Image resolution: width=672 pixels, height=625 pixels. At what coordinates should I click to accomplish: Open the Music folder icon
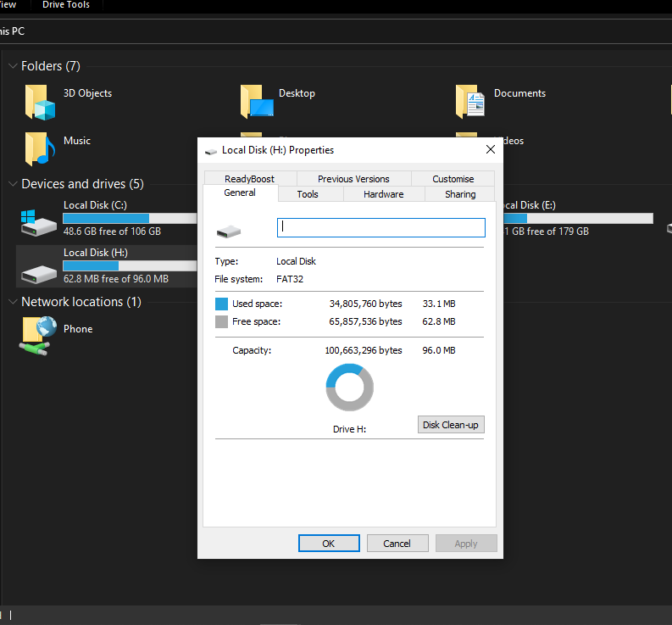coord(40,149)
